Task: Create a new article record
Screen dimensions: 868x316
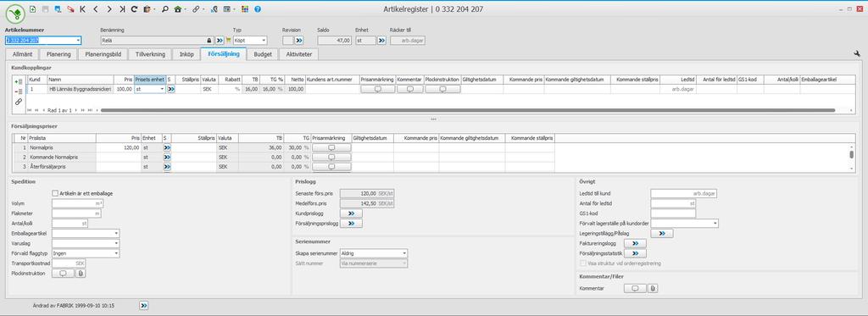Action: click(x=33, y=9)
